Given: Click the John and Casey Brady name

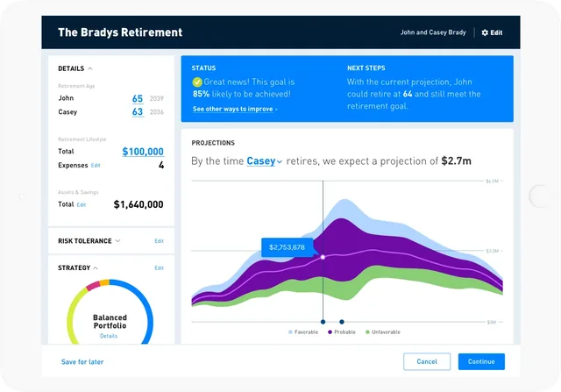Looking at the screenshot, I should (433, 32).
